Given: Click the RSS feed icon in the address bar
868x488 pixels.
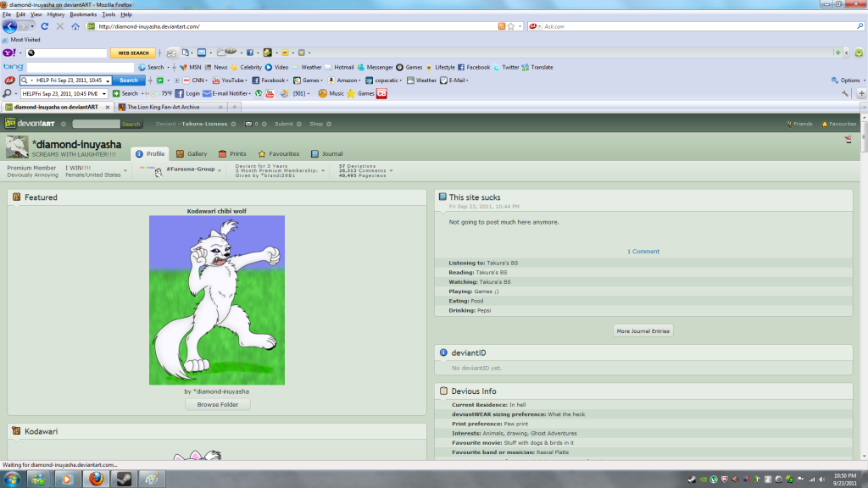Looking at the screenshot, I should (x=501, y=26).
